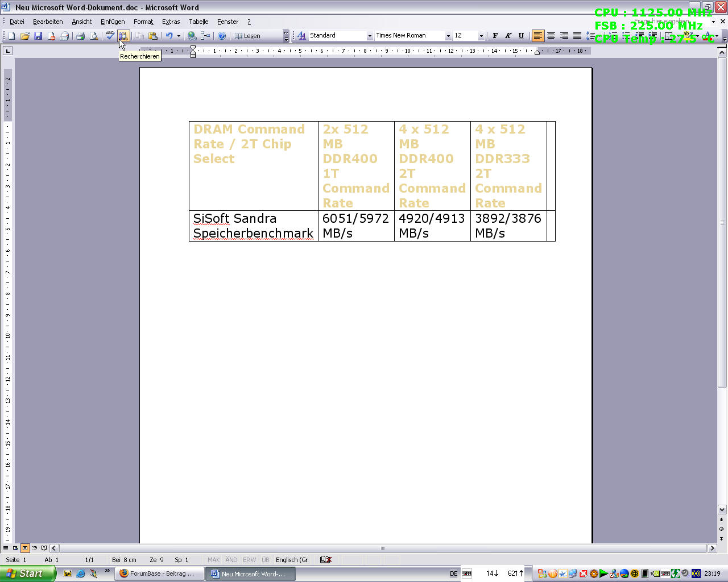The width and height of the screenshot is (728, 582).
Task: Click the SiSoft Sandra Speicherbenchmark cell
Action: pos(254,226)
